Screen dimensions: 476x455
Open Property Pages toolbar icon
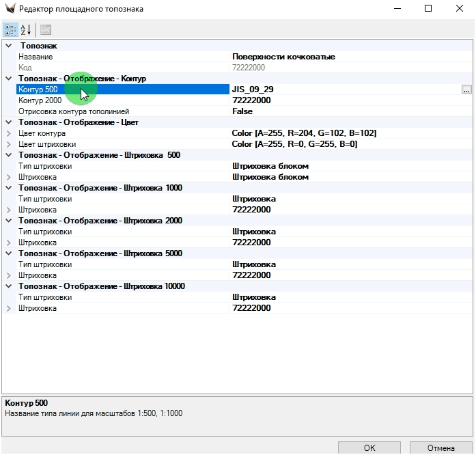[x=46, y=29]
